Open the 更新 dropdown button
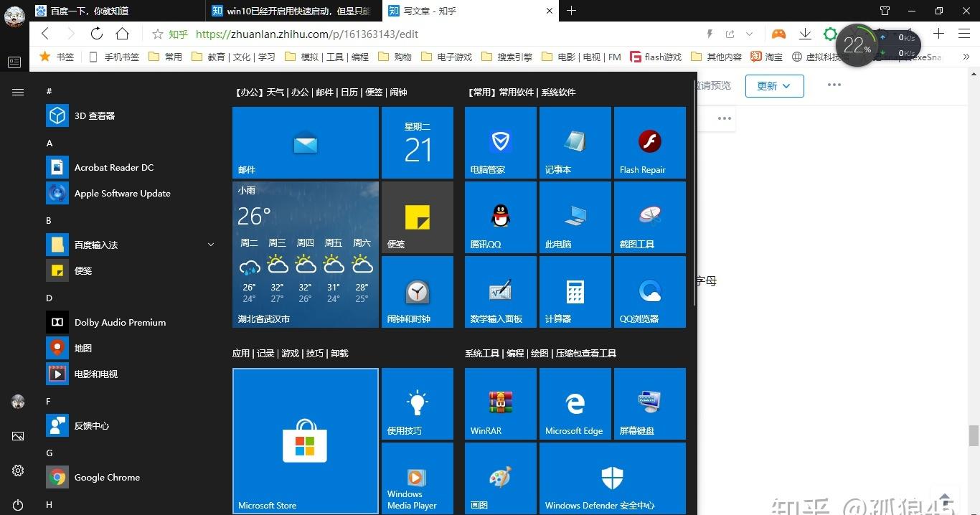The image size is (980, 515). (774, 85)
